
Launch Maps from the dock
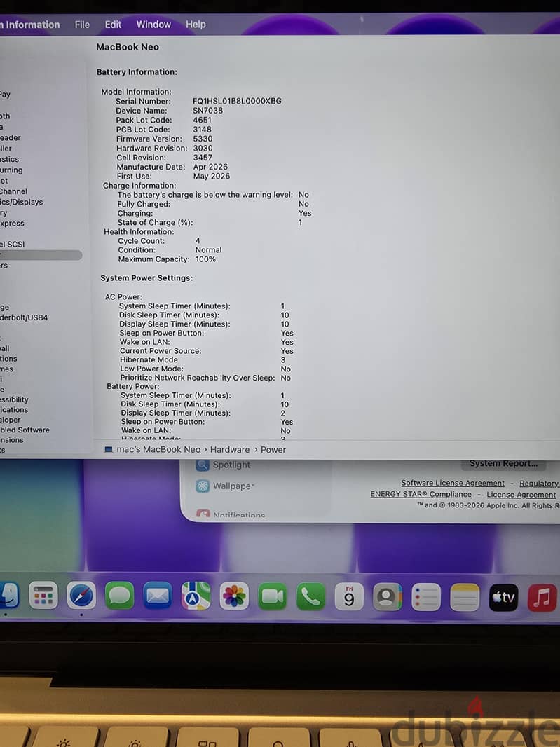pyautogui.click(x=196, y=596)
